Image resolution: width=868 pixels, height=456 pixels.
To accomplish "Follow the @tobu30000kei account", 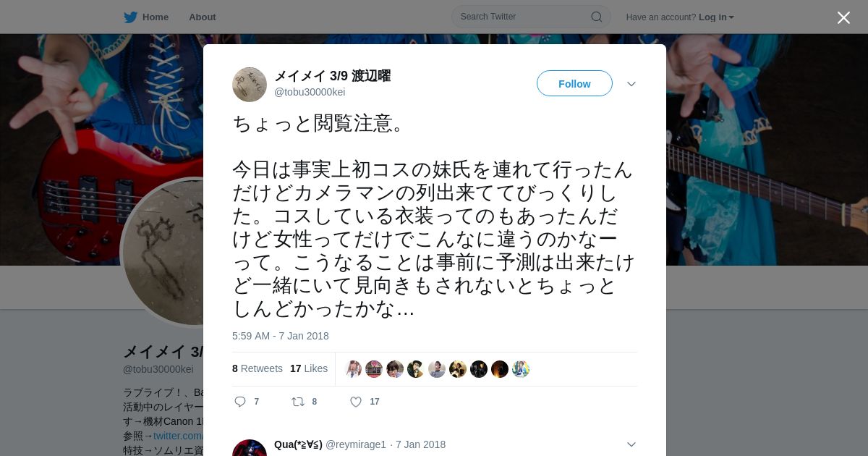I will click(574, 84).
